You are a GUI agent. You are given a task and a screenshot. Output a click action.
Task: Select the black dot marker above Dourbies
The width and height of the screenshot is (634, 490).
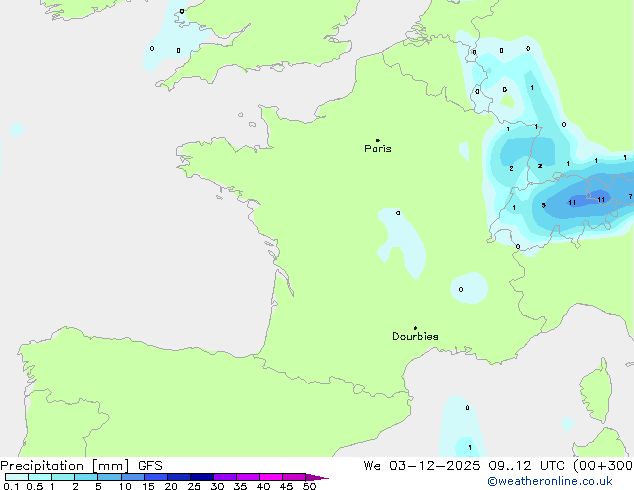point(415,328)
